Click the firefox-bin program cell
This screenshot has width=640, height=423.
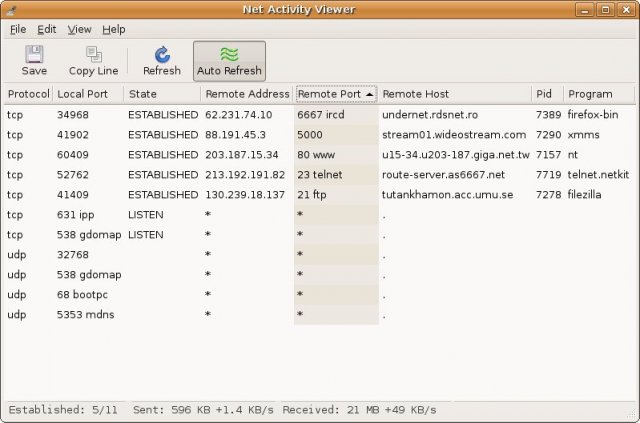[593, 115]
